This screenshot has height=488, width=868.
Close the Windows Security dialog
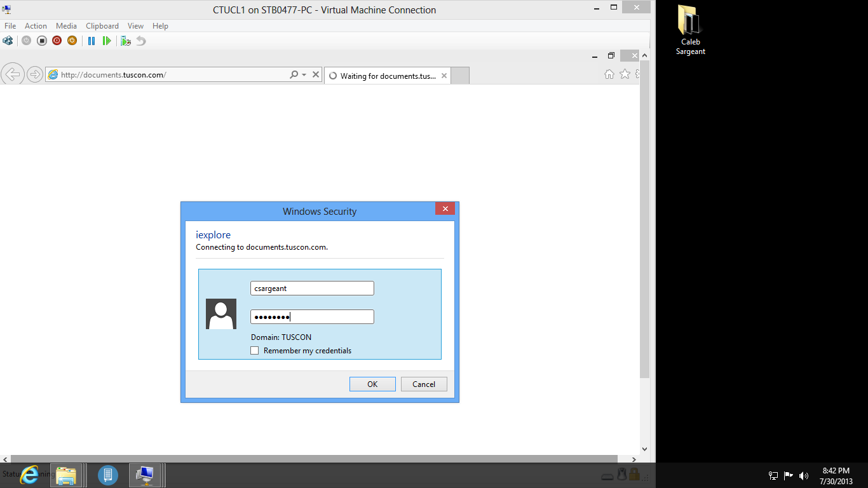click(445, 209)
